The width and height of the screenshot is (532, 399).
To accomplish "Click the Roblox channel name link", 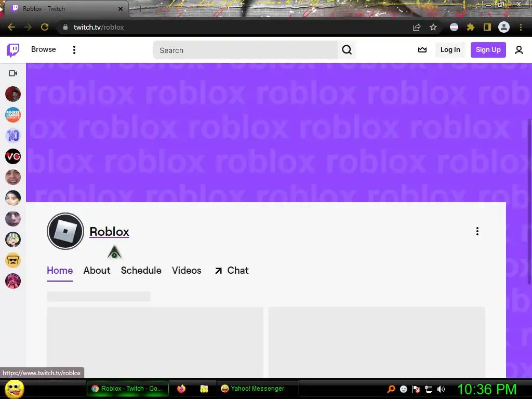I will (x=109, y=232).
